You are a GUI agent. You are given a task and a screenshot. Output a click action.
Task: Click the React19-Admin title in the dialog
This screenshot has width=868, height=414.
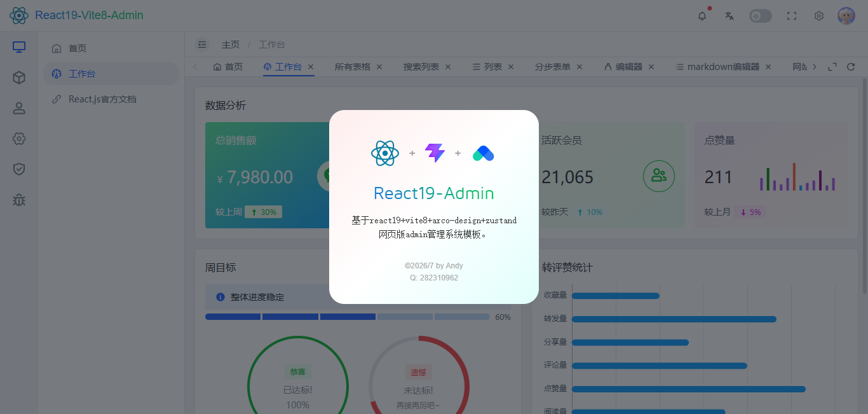click(x=434, y=193)
